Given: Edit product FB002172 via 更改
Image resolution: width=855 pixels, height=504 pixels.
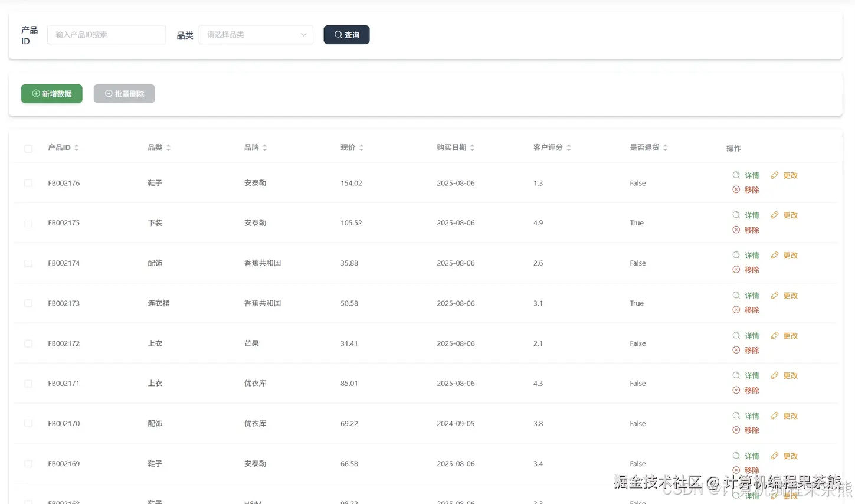Looking at the screenshot, I should (x=784, y=336).
